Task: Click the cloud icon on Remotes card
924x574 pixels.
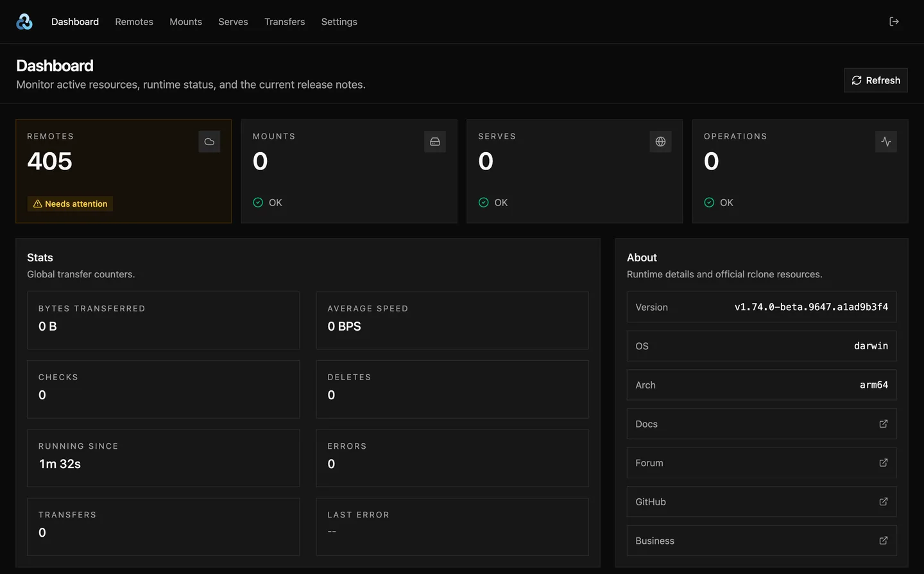Action: pyautogui.click(x=209, y=142)
